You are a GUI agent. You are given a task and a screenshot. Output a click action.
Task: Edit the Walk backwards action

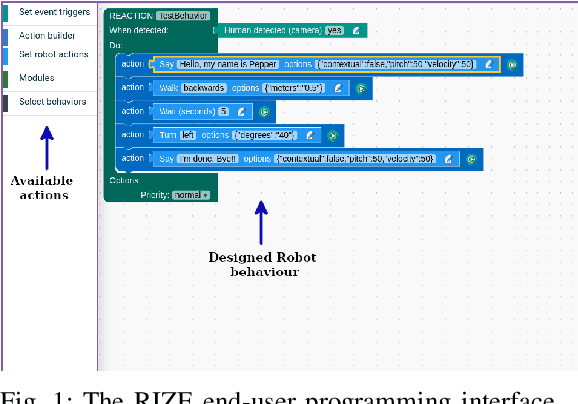[x=338, y=88]
